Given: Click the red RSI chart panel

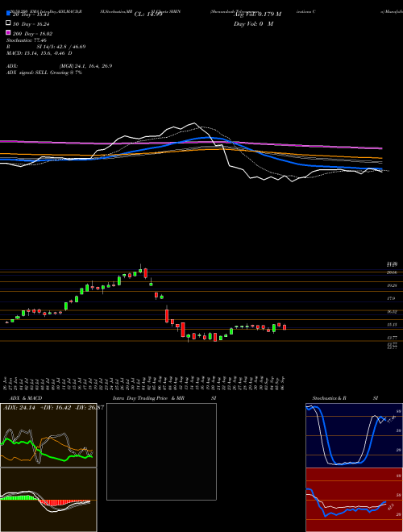Looking at the screenshot, I should point(355,500).
